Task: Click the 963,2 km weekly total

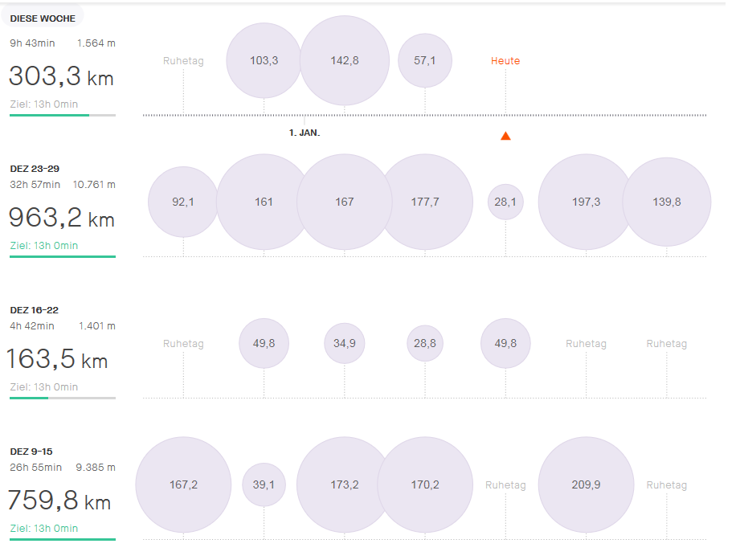Action: coord(61,219)
